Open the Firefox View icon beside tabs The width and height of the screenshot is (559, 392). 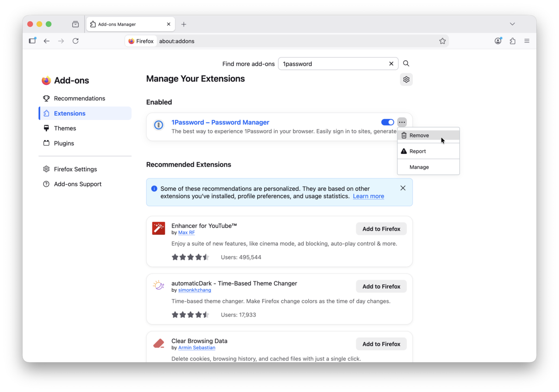coord(75,24)
